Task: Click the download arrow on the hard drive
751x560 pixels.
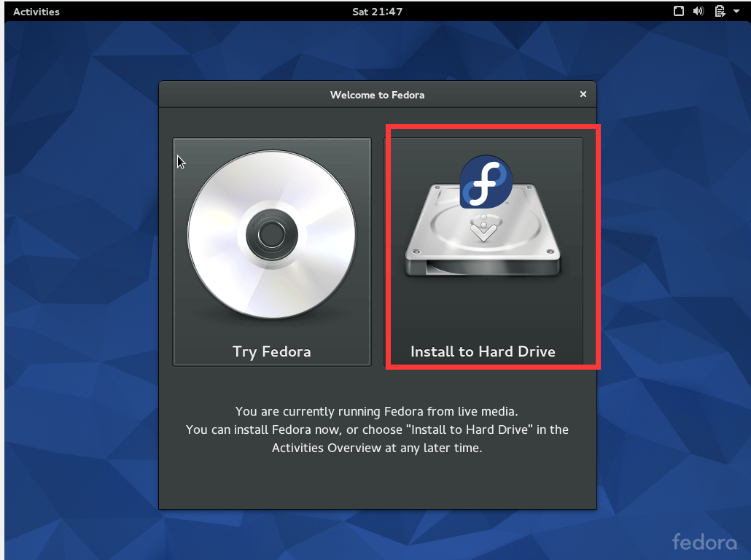Action: (480, 231)
